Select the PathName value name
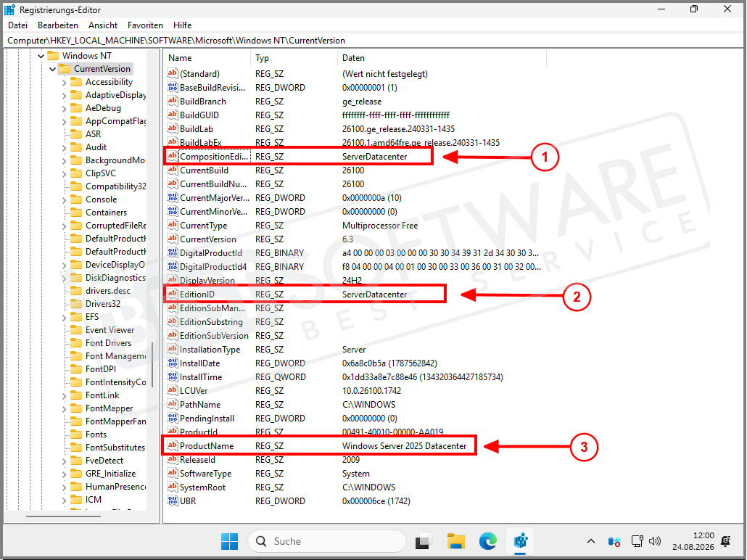 point(200,405)
